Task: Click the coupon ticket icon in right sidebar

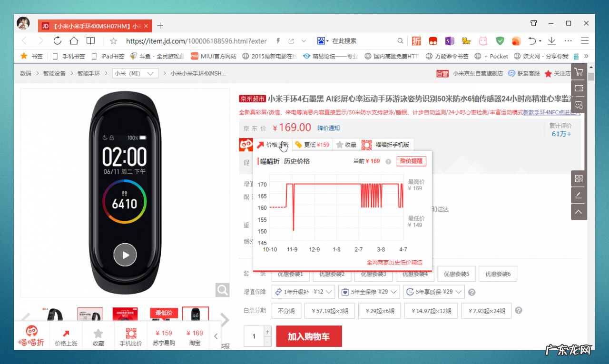Action: pyautogui.click(x=579, y=89)
